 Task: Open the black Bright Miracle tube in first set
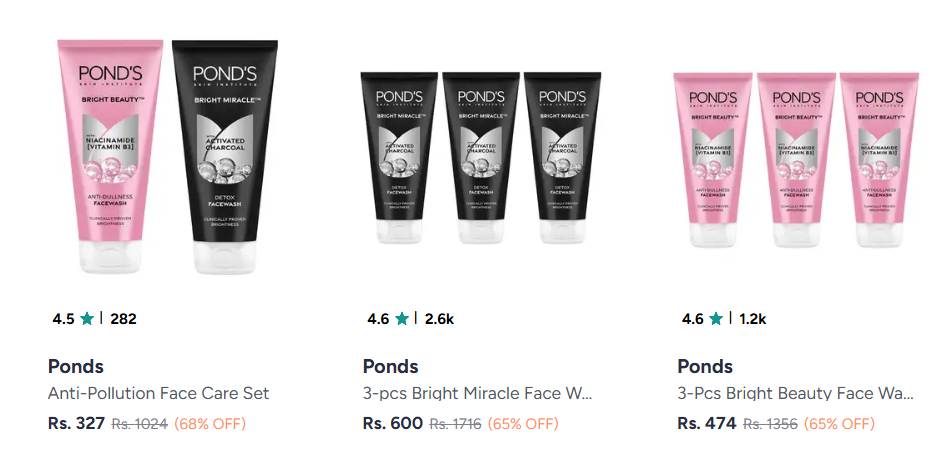point(225,157)
